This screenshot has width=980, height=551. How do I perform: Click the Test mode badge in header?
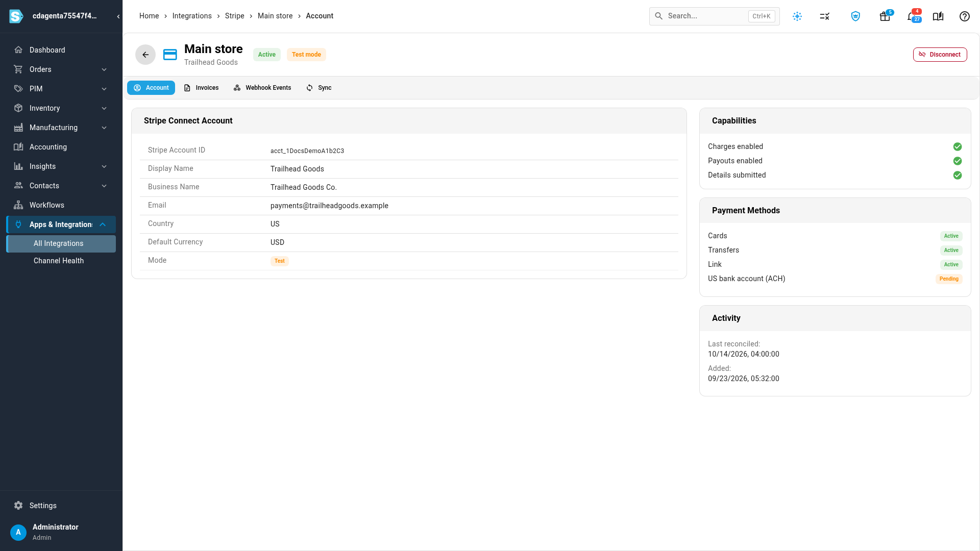click(x=306, y=55)
